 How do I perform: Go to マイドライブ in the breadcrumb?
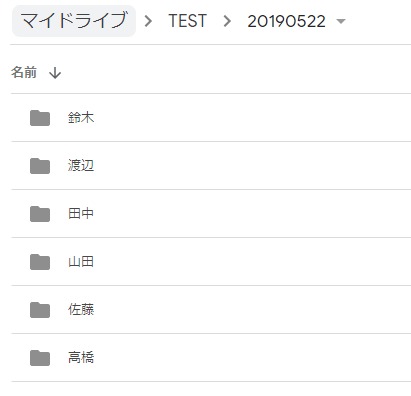coord(74,21)
